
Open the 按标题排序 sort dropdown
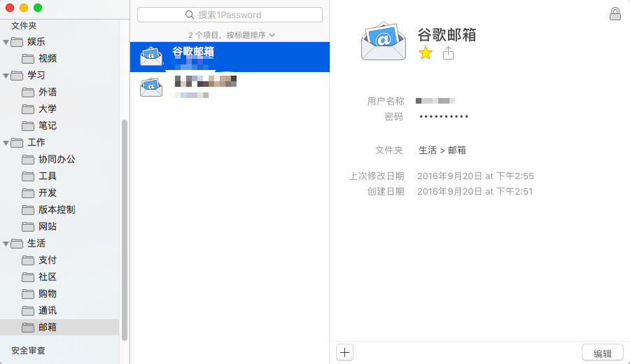[x=251, y=36]
